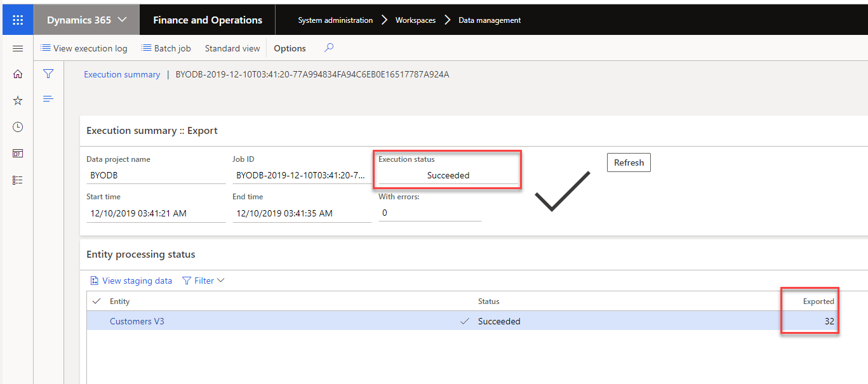
Task: Click the action pane search icon
Action: tap(329, 48)
